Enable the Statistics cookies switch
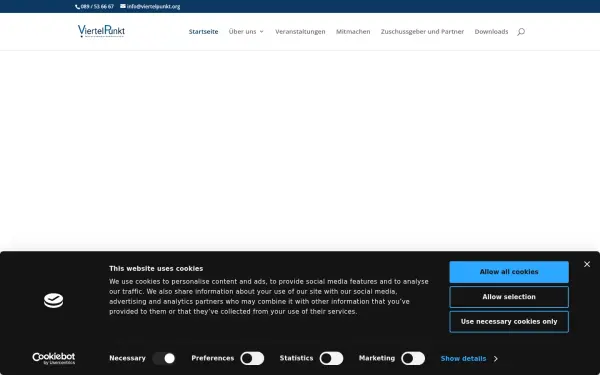The width and height of the screenshot is (600, 375). pos(331,358)
